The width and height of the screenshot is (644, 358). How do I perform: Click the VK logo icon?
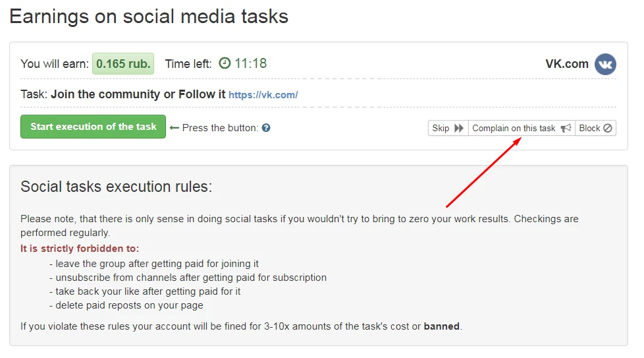click(x=605, y=64)
